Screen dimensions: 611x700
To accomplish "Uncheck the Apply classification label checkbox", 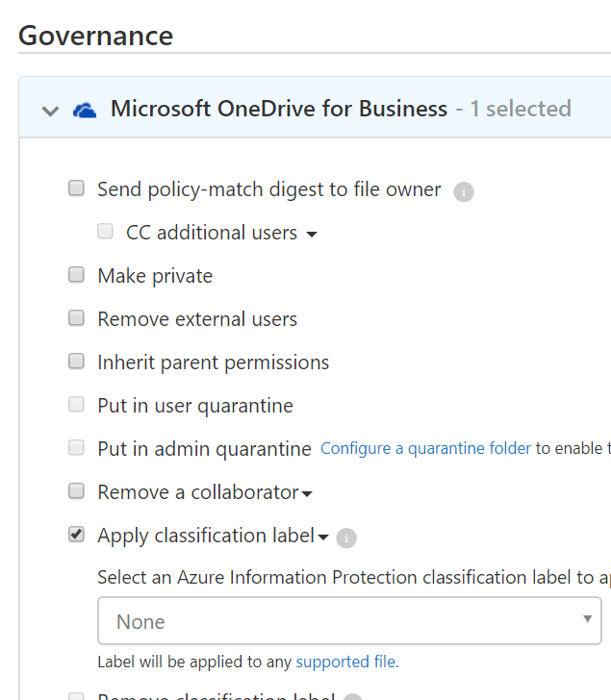I will [76, 535].
